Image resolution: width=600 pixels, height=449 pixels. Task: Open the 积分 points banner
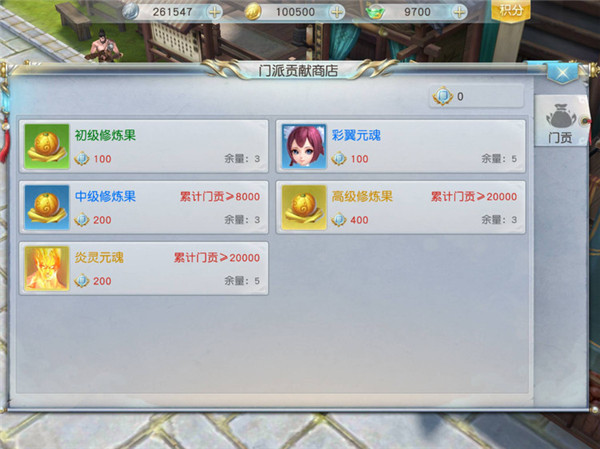510,10
